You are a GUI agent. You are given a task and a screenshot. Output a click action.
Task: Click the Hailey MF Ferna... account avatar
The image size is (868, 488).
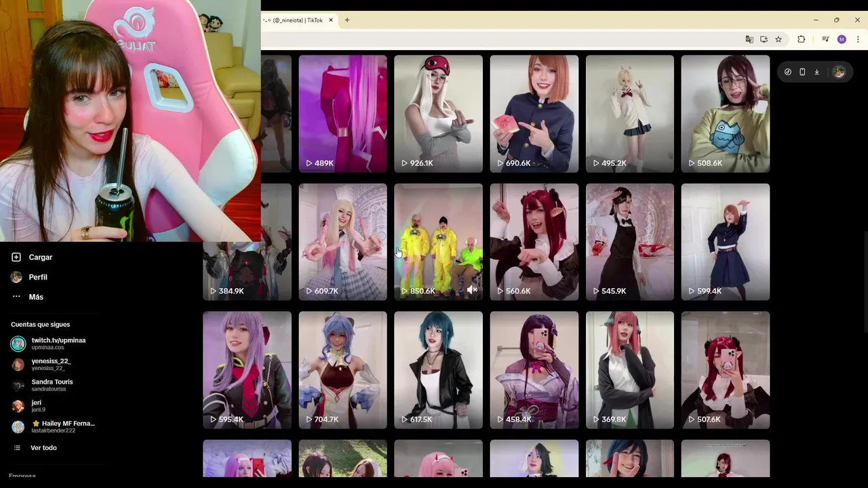18,427
